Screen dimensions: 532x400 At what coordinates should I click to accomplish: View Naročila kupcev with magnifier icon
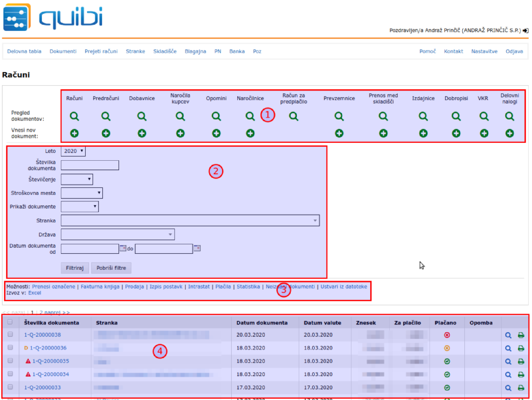click(180, 116)
